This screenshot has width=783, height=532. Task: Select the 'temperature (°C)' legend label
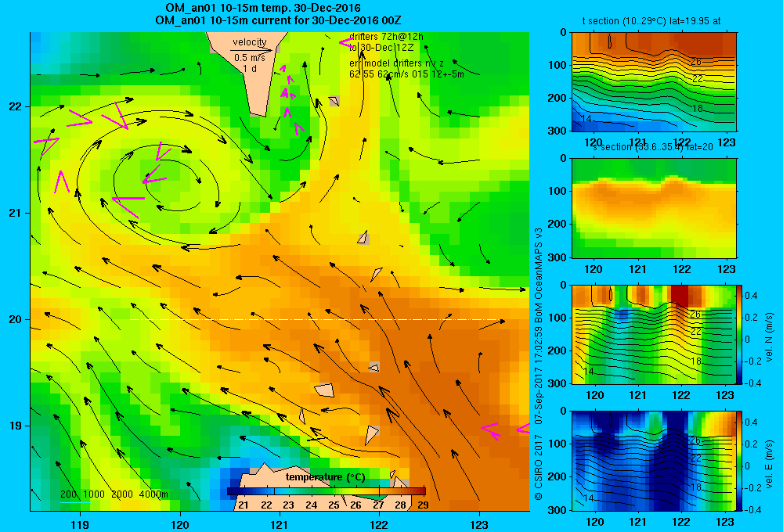pyautogui.click(x=325, y=477)
